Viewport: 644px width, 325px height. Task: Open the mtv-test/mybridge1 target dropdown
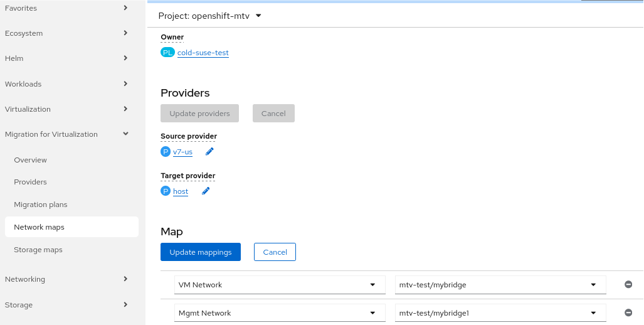click(500, 313)
